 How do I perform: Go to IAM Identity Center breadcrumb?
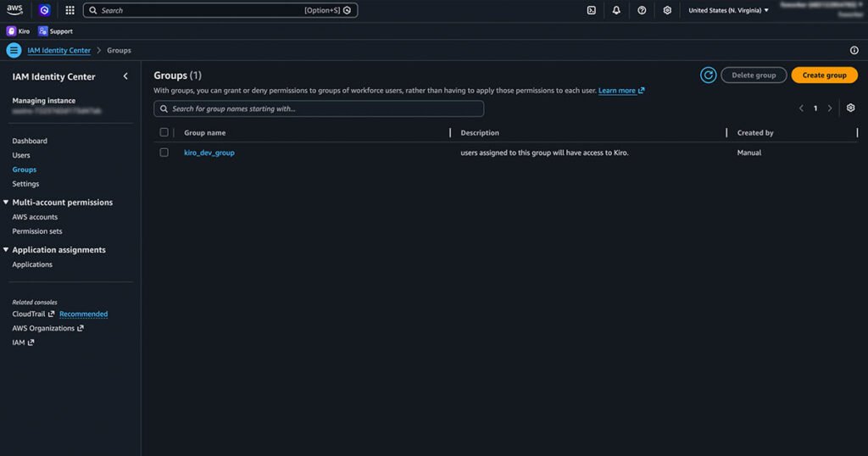coord(58,50)
